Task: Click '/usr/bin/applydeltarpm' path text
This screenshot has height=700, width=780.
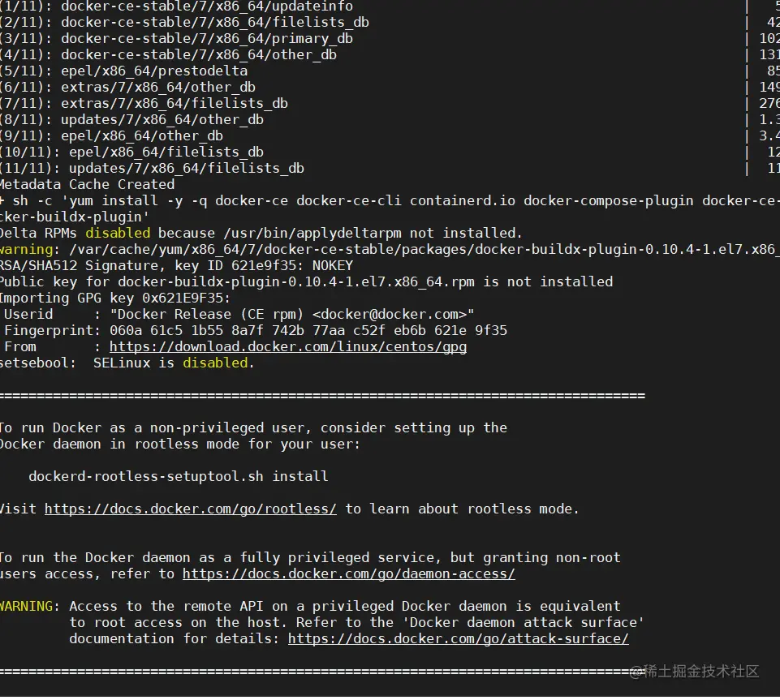Action: [x=312, y=233]
